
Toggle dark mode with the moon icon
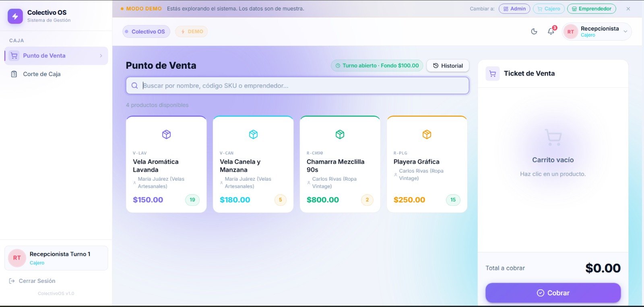pyautogui.click(x=534, y=31)
